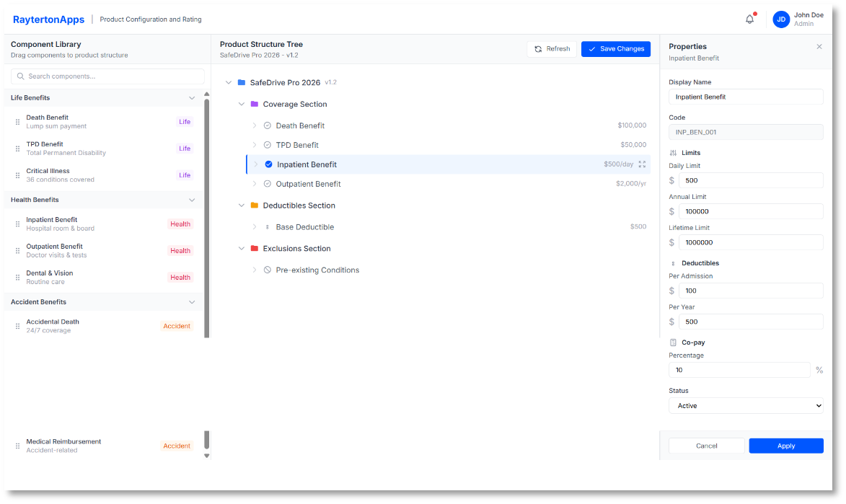Screen dimensions: 846x504
Task: Toggle the blue checkmark on Inpatient Benefit
Action: click(x=268, y=164)
